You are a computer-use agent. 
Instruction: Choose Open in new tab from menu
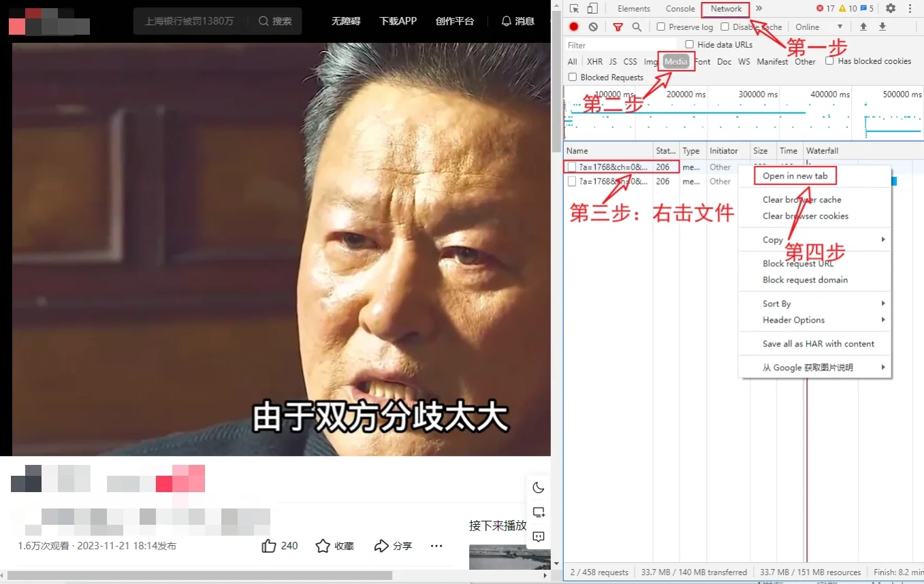(x=795, y=175)
